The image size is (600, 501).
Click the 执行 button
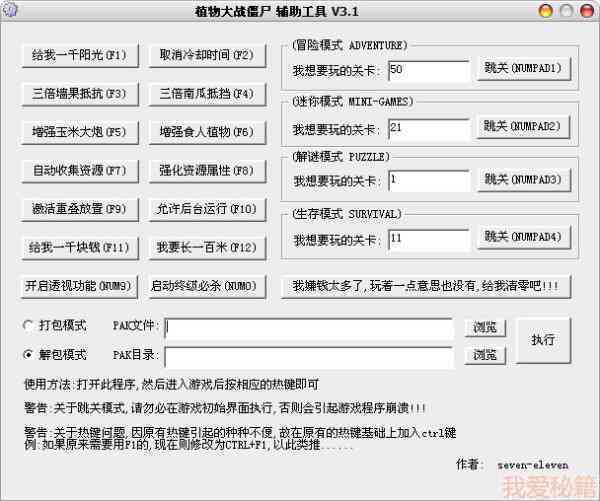click(543, 340)
